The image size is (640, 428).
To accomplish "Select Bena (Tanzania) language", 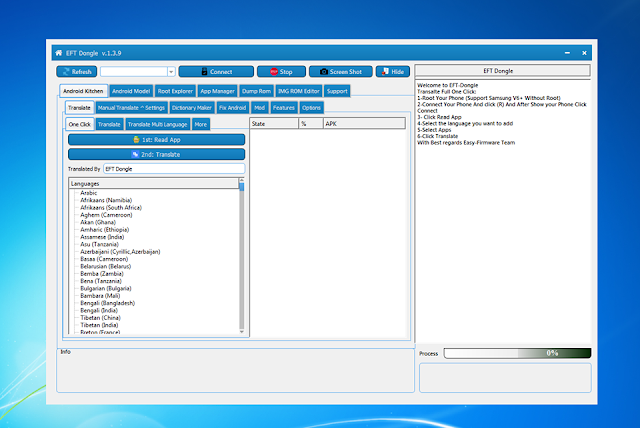I will point(101,281).
